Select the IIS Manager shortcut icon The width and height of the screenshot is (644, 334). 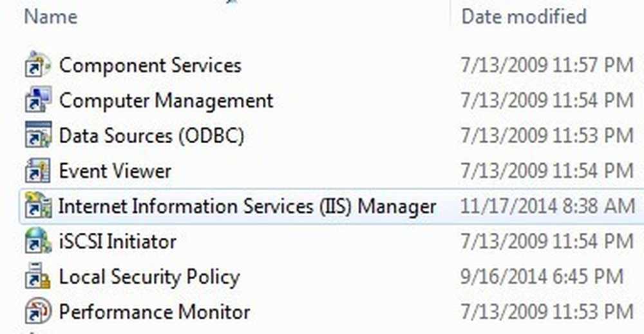pyautogui.click(x=38, y=206)
